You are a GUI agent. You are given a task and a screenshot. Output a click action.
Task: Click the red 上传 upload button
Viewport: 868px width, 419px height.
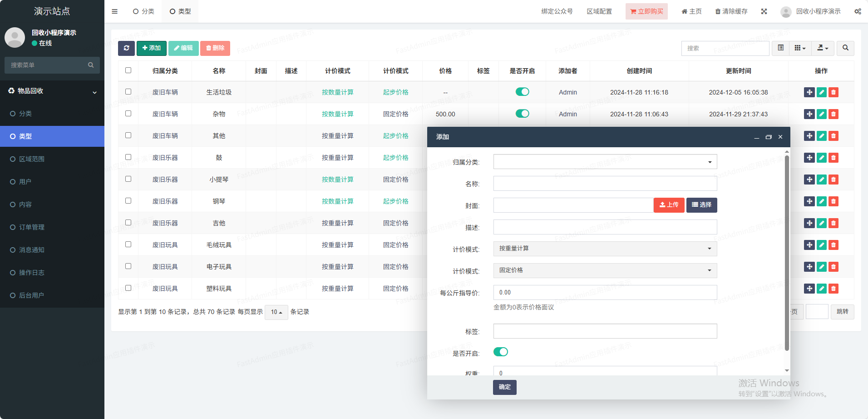pos(669,205)
